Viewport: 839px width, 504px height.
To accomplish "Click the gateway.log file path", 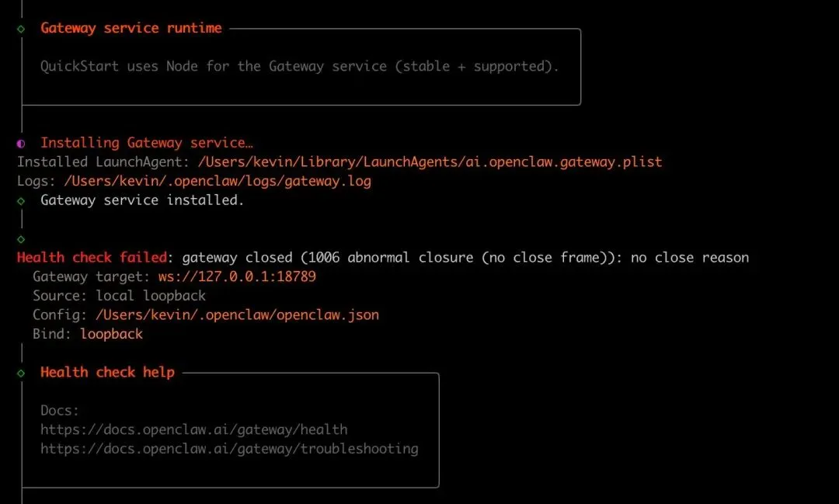I will click(218, 182).
